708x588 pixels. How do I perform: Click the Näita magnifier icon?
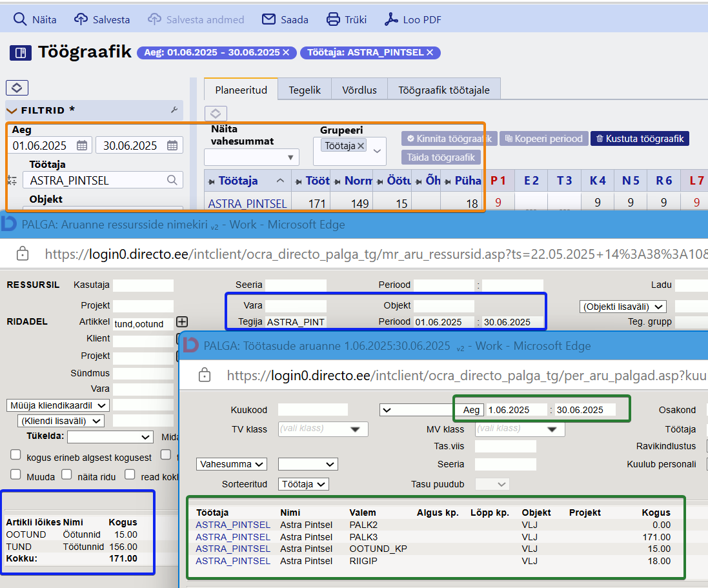(x=20, y=19)
